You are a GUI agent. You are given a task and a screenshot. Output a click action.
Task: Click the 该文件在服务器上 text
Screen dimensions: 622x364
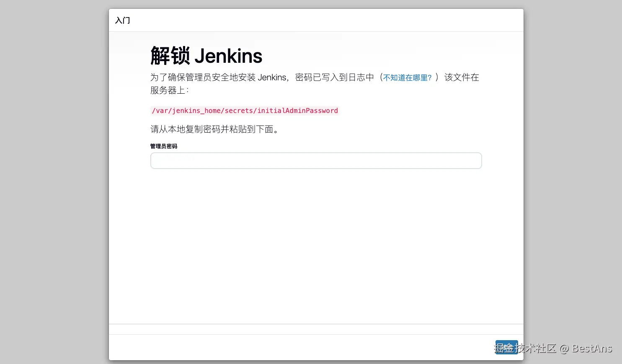(461, 77)
